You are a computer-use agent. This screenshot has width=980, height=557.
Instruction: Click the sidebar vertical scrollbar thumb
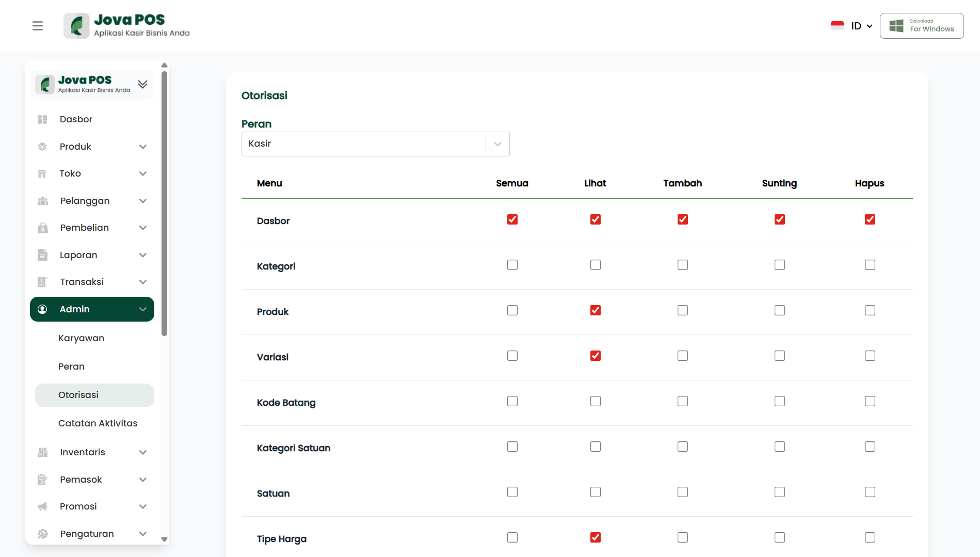click(x=164, y=203)
